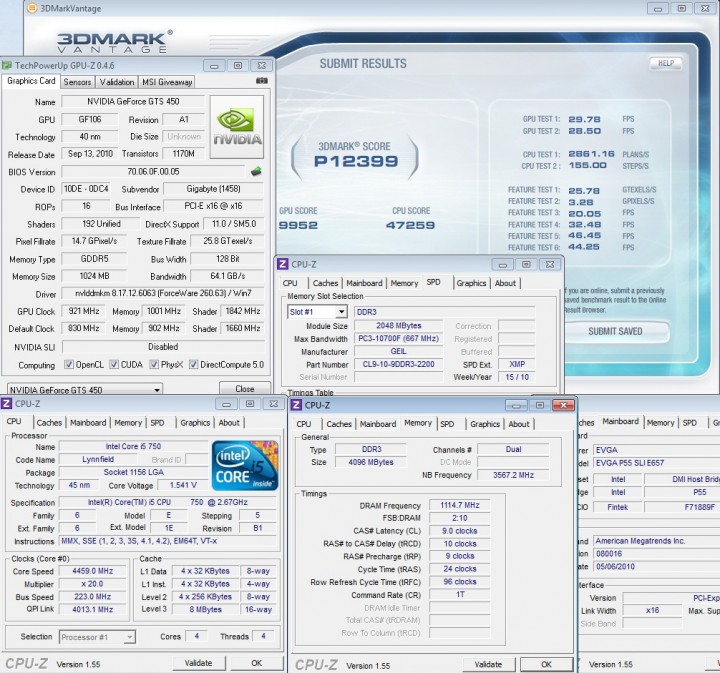720x673 pixels.
Task: Click SUBMIT SAVED in 3DMark Vantage
Action: (615, 331)
